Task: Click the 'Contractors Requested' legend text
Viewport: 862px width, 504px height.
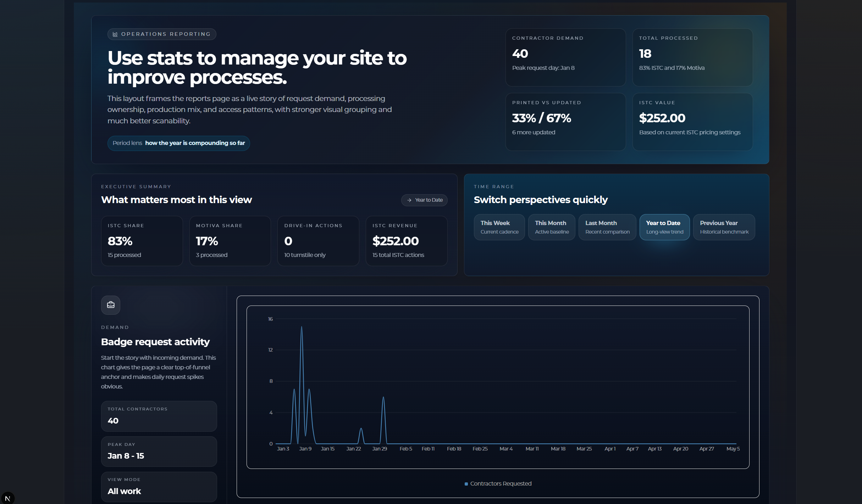Action: tap(501, 484)
